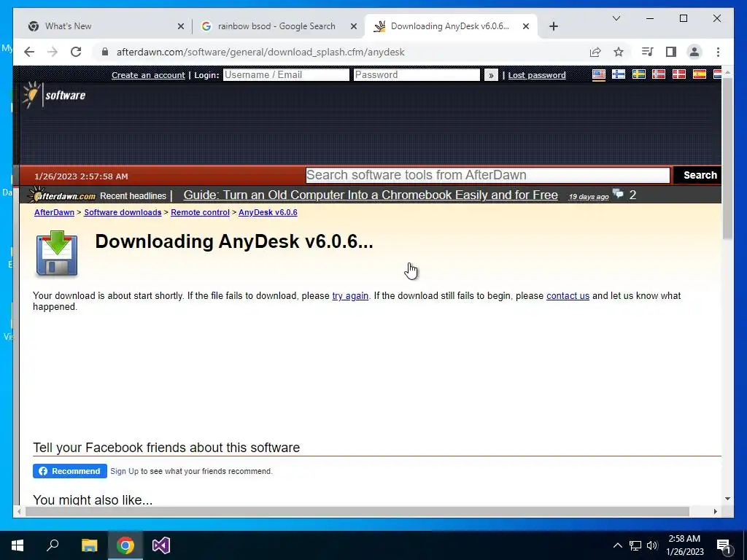This screenshot has width=747, height=560.
Task: Select the Swedish flag language icon
Action: click(x=639, y=74)
